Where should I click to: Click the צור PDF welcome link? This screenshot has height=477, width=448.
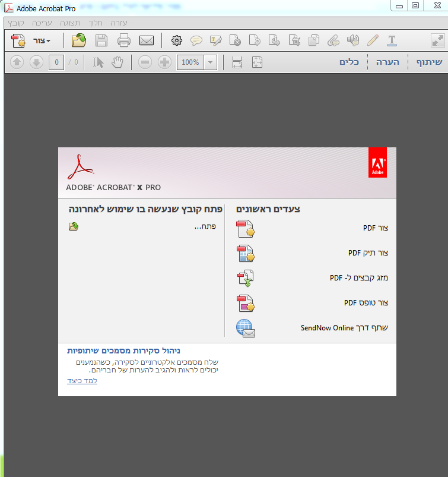[376, 228]
